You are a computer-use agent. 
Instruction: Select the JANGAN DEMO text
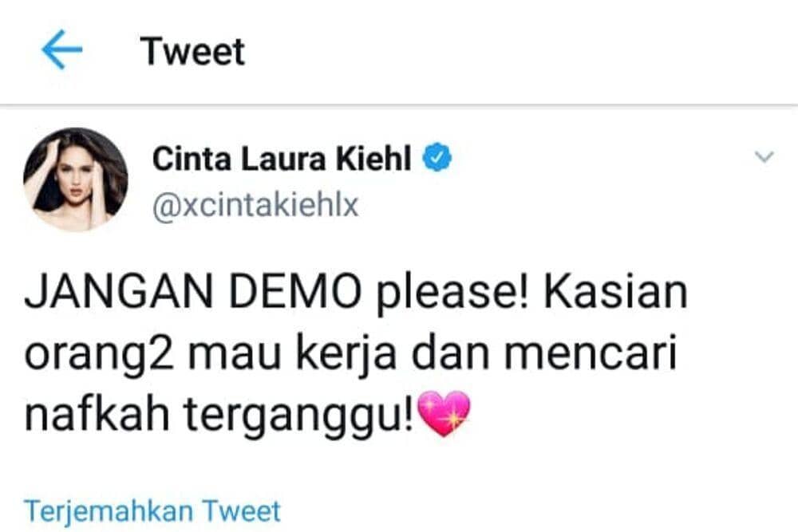click(192, 293)
